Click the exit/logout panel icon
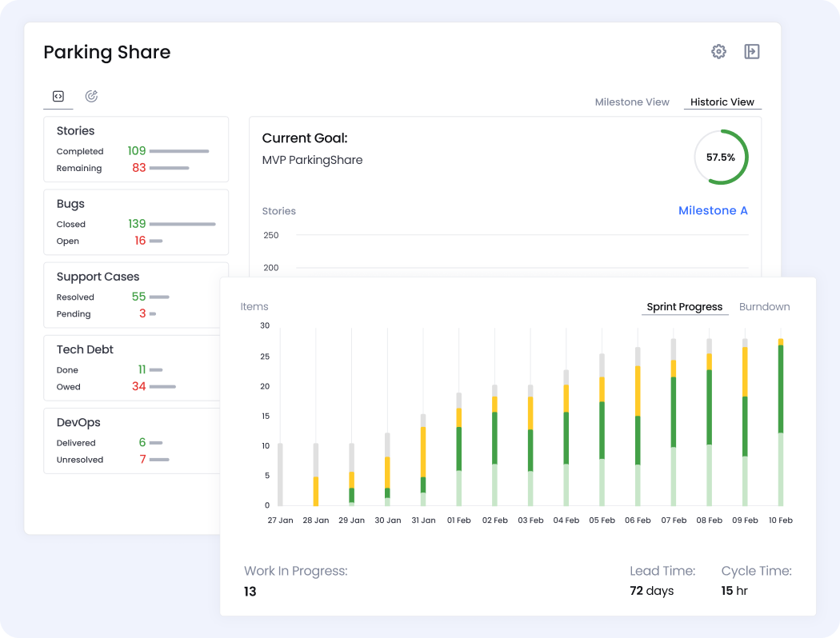Viewport: 840px width, 638px height. coord(752,51)
